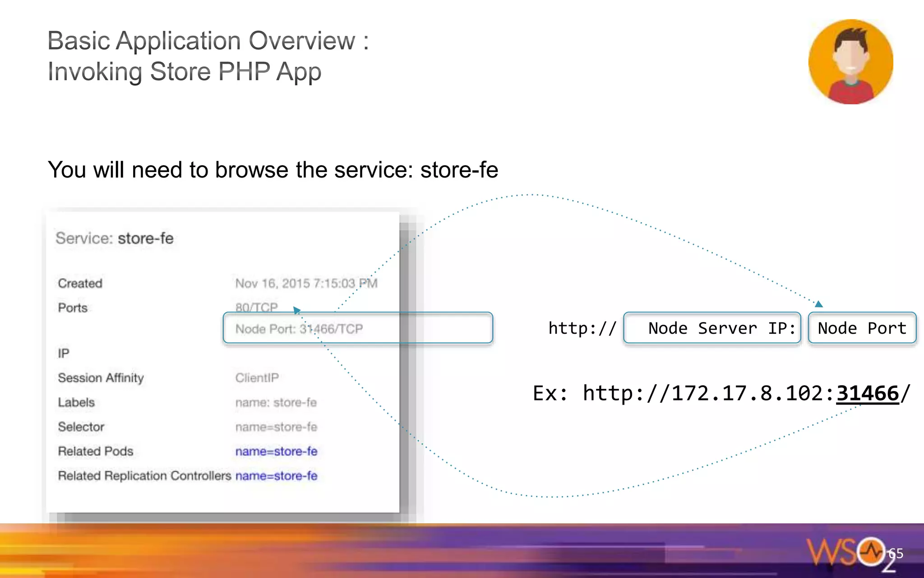This screenshot has height=578, width=924.
Task: Click the Related Pods label
Action: [x=95, y=451]
